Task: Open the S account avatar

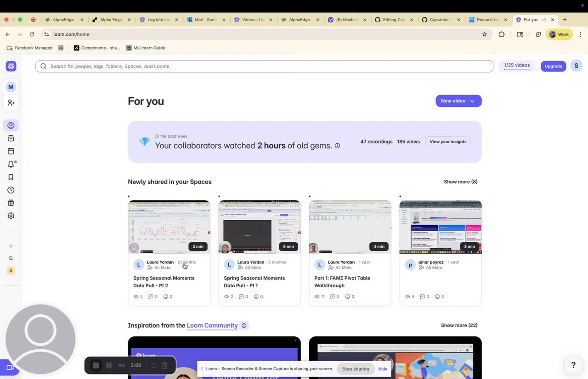Action: click(577, 66)
